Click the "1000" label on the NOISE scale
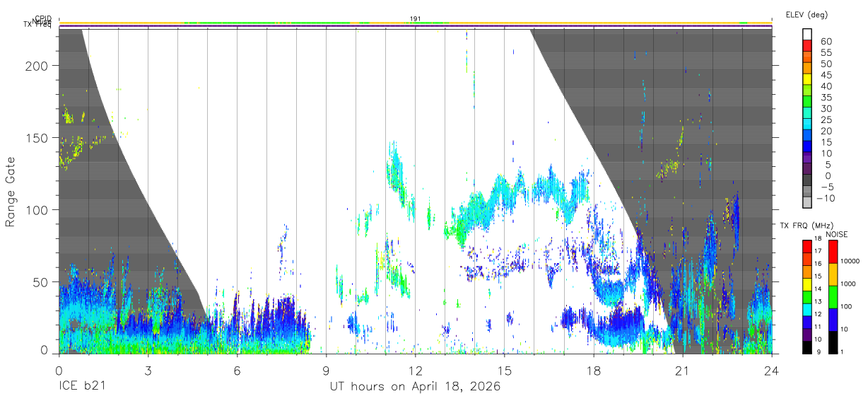 (x=849, y=284)
